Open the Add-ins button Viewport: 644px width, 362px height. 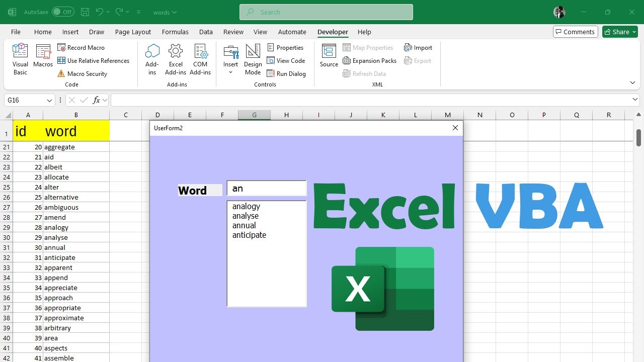[x=152, y=59]
